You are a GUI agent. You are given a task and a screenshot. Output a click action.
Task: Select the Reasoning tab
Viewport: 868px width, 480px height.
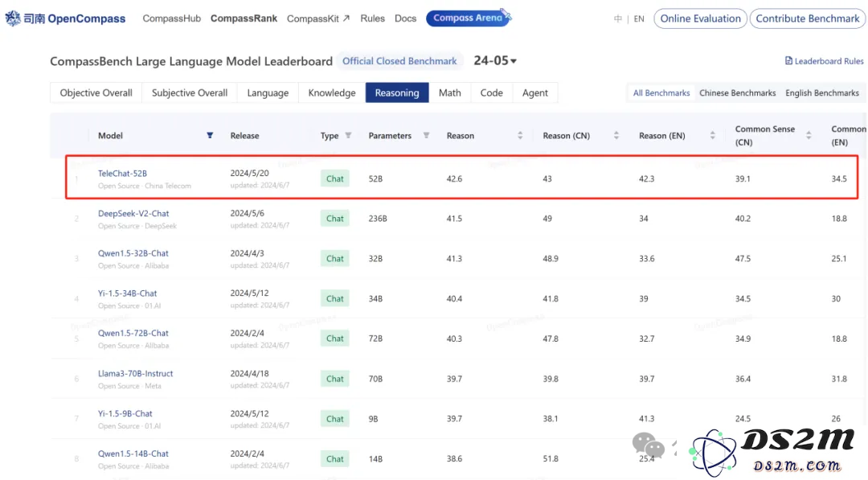click(397, 92)
